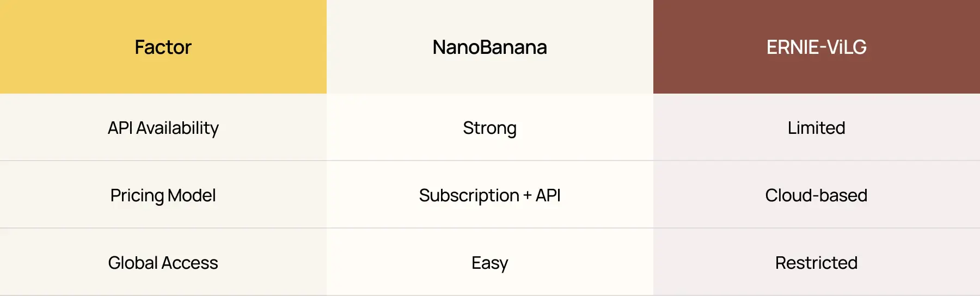The width and height of the screenshot is (980, 296).
Task: Click the Cloud-based pricing cell
Action: pos(816,195)
